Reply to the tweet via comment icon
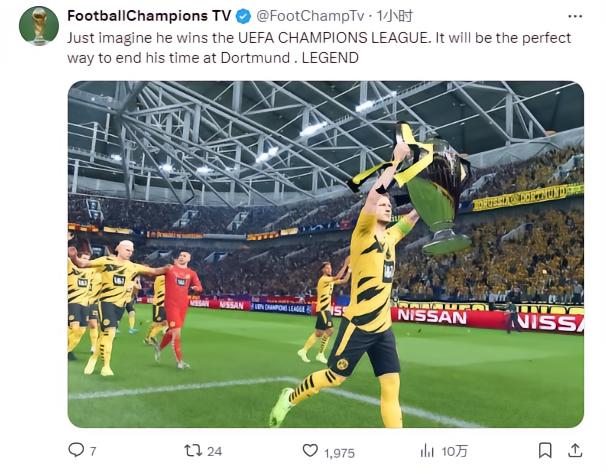Viewport: 606px width, 470px height. pyautogui.click(x=76, y=451)
